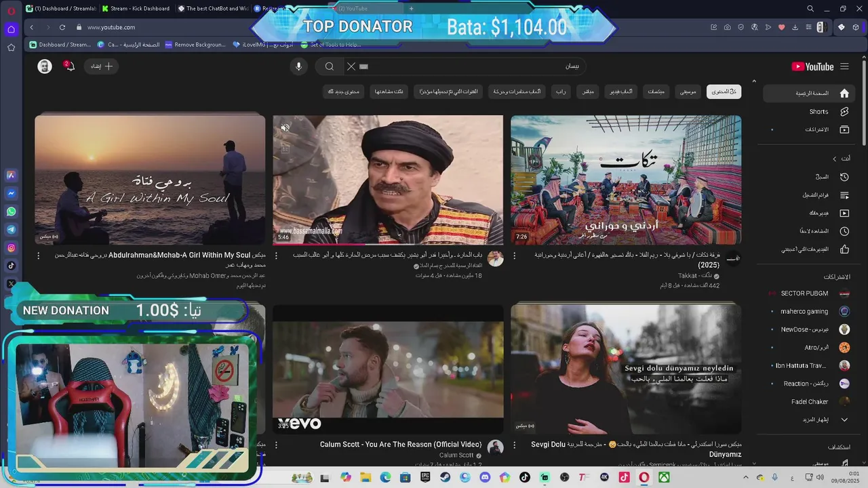Select the Rap filter chip
Screen dimensions: 868x488
(x=561, y=91)
